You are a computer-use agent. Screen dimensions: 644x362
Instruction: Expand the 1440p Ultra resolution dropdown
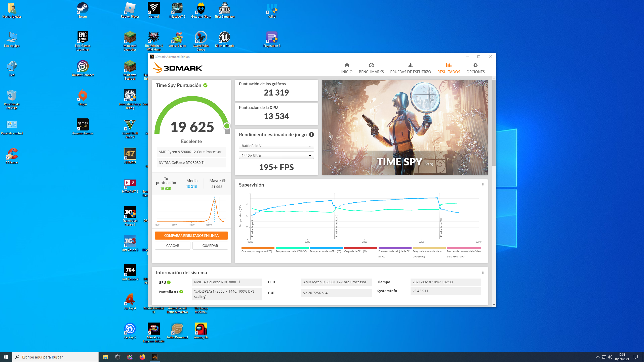click(276, 155)
